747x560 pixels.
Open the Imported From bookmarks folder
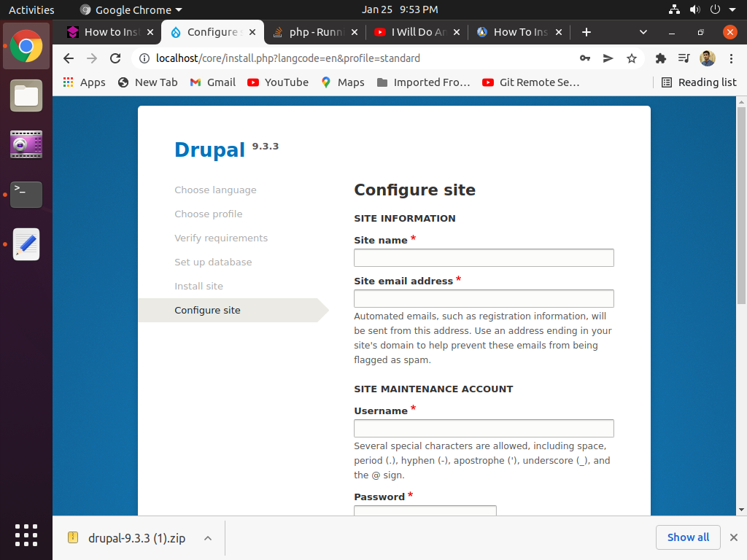pyautogui.click(x=424, y=82)
